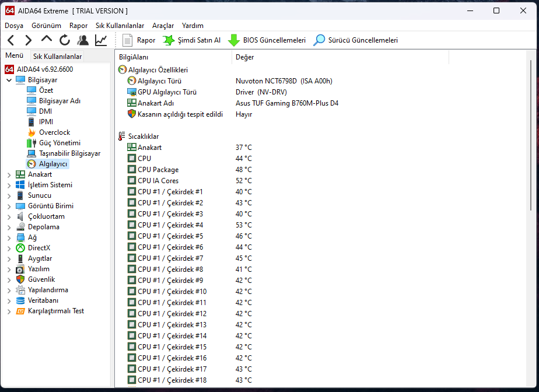Screen dimensions: 539x392
Task: Click the user silhouette toolbar icon
Action: pos(83,40)
